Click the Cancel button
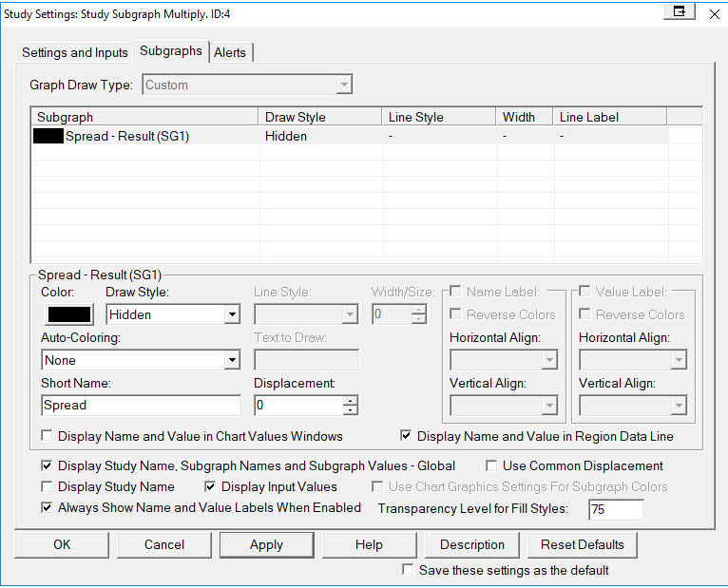The height and width of the screenshot is (588, 728). (x=164, y=544)
